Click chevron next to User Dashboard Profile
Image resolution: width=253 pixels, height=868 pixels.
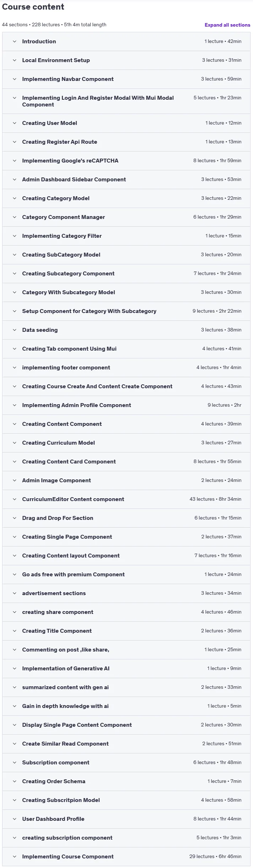point(15,819)
